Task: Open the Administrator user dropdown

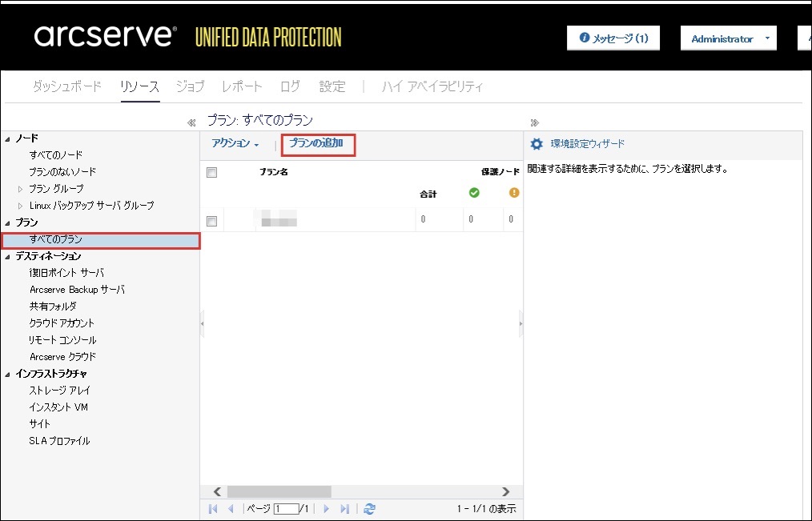Action: pos(728,38)
